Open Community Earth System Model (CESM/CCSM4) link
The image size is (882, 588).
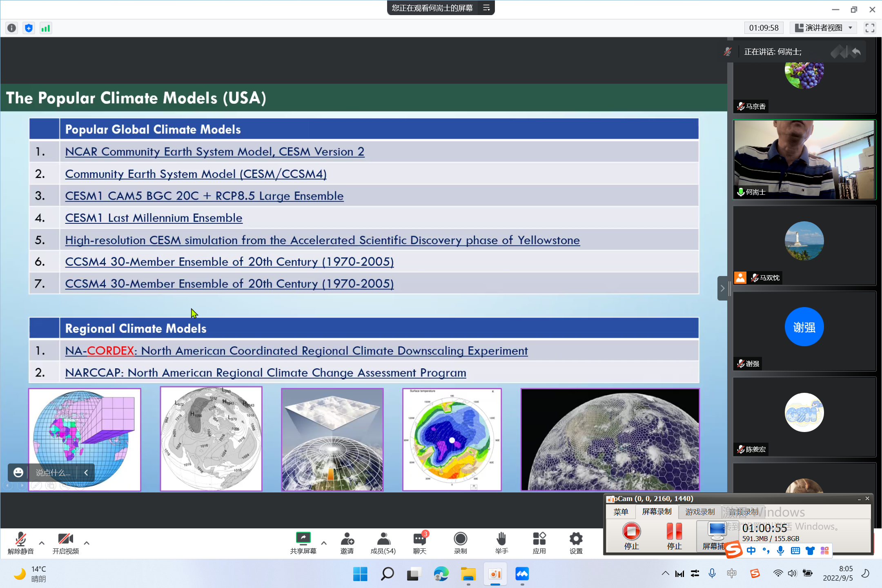(x=196, y=174)
